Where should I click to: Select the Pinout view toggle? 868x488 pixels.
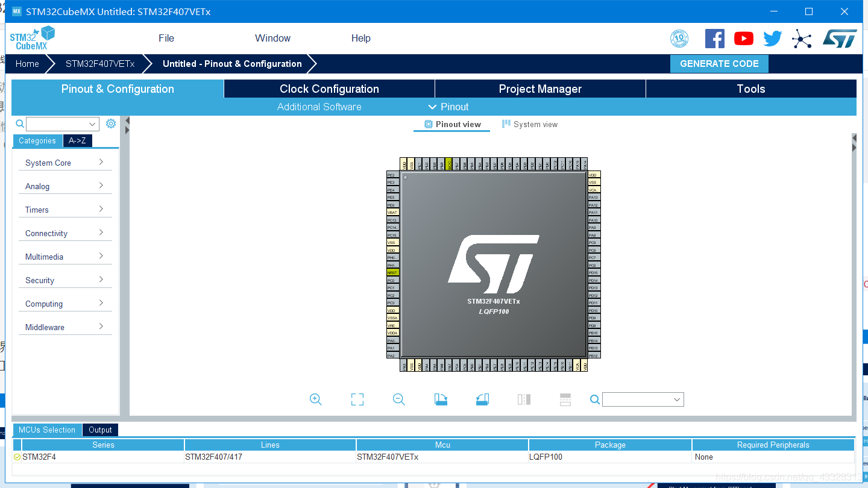tap(452, 124)
